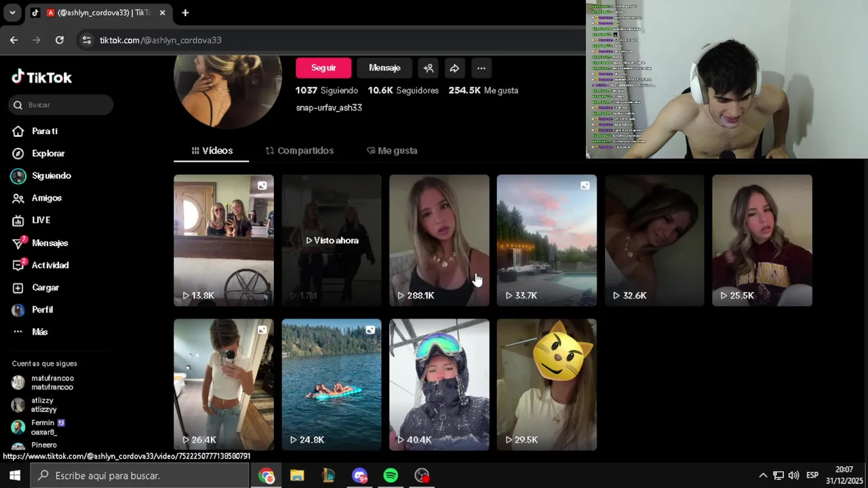Open the Windows Start menu

(x=15, y=475)
